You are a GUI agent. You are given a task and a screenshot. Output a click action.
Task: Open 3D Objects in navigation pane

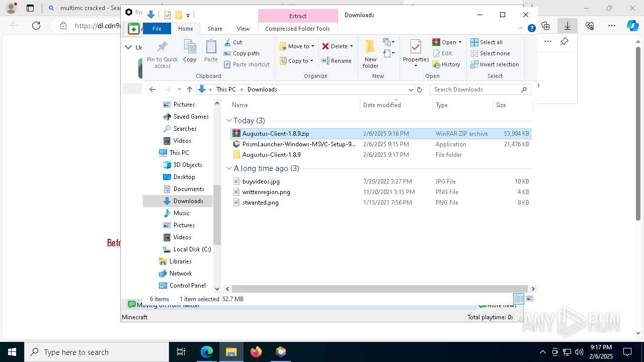point(183,165)
